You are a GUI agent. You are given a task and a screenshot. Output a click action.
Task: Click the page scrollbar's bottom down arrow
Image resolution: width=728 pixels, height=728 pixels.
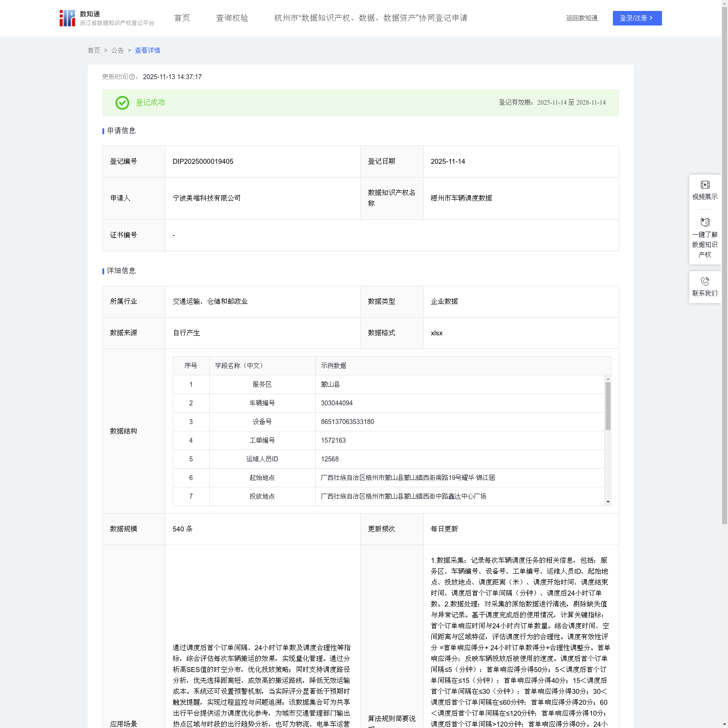(x=724, y=724)
